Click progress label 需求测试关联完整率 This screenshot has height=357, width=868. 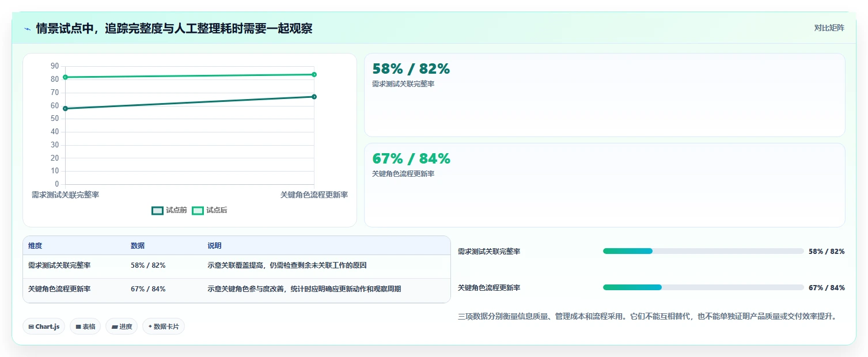(489, 252)
